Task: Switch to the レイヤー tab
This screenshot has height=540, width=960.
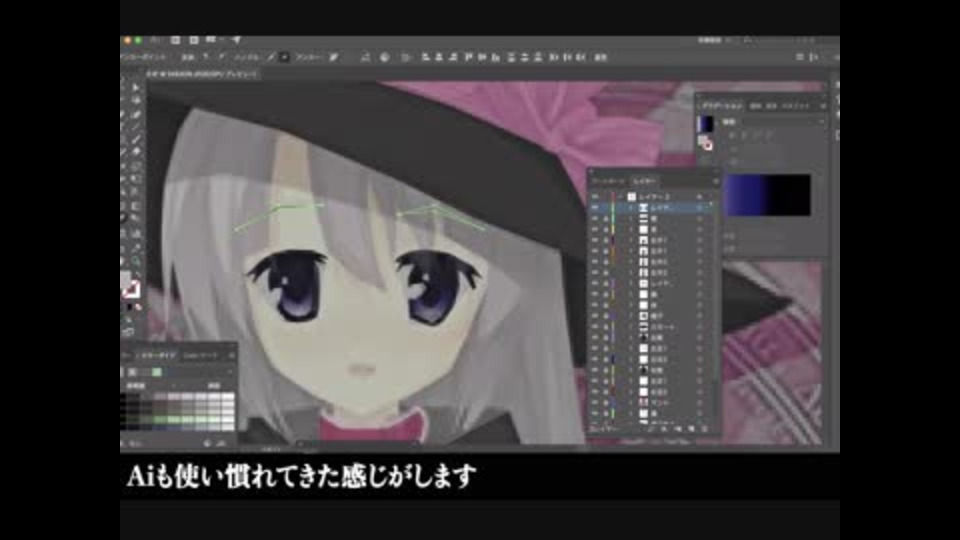Action: click(x=644, y=181)
